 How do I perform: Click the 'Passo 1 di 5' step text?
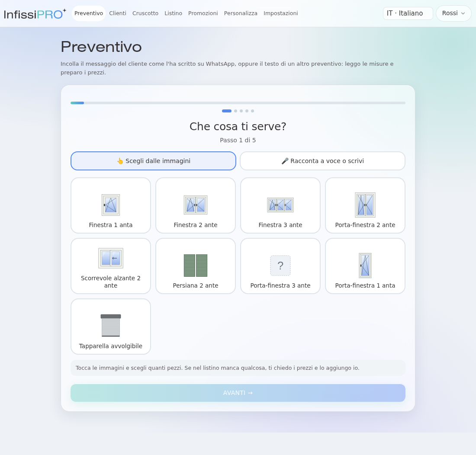click(x=238, y=140)
